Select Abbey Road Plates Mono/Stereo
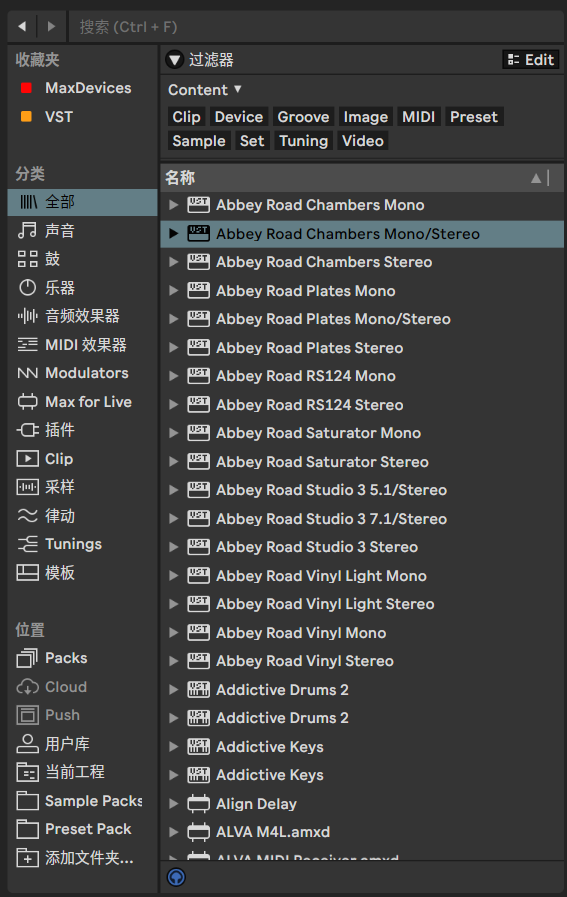The height and width of the screenshot is (897, 567). tap(362, 319)
